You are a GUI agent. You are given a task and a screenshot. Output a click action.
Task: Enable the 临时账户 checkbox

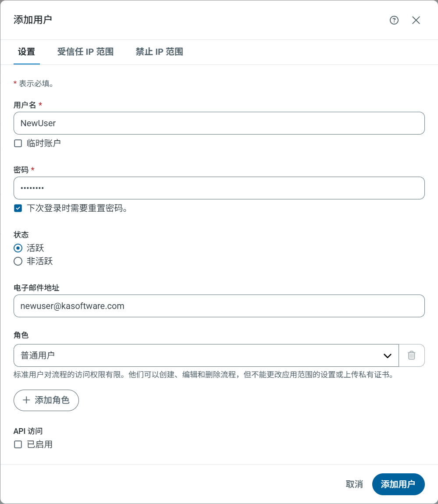coord(18,143)
